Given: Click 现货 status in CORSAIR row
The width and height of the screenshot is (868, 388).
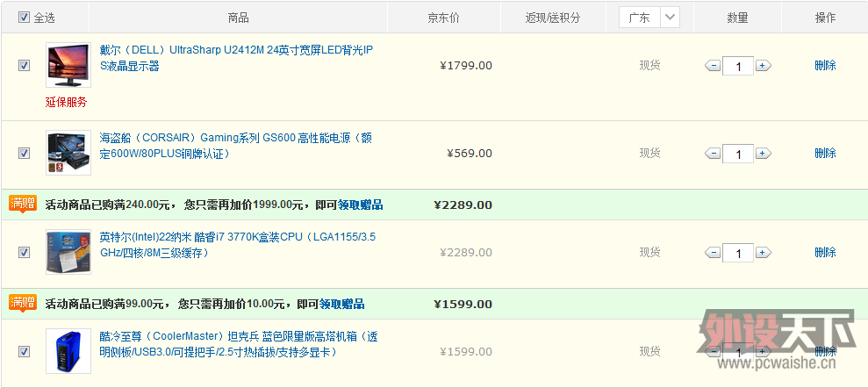Looking at the screenshot, I should pos(649,154).
